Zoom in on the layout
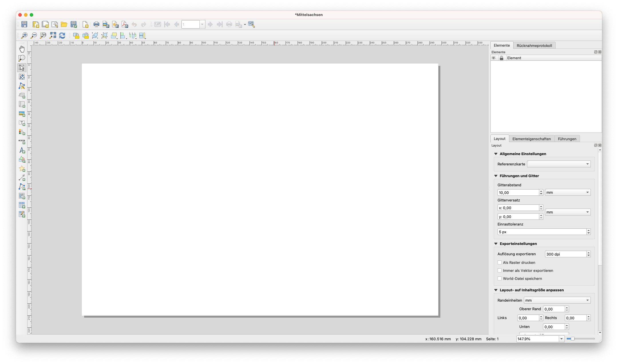 tap(24, 35)
